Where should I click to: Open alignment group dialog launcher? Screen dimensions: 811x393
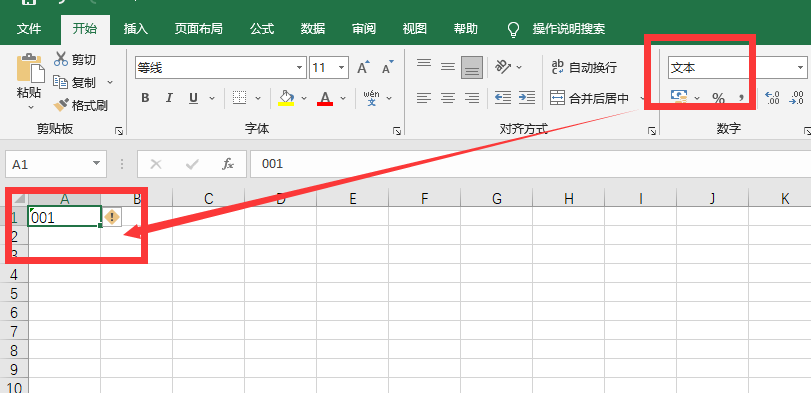(x=652, y=132)
